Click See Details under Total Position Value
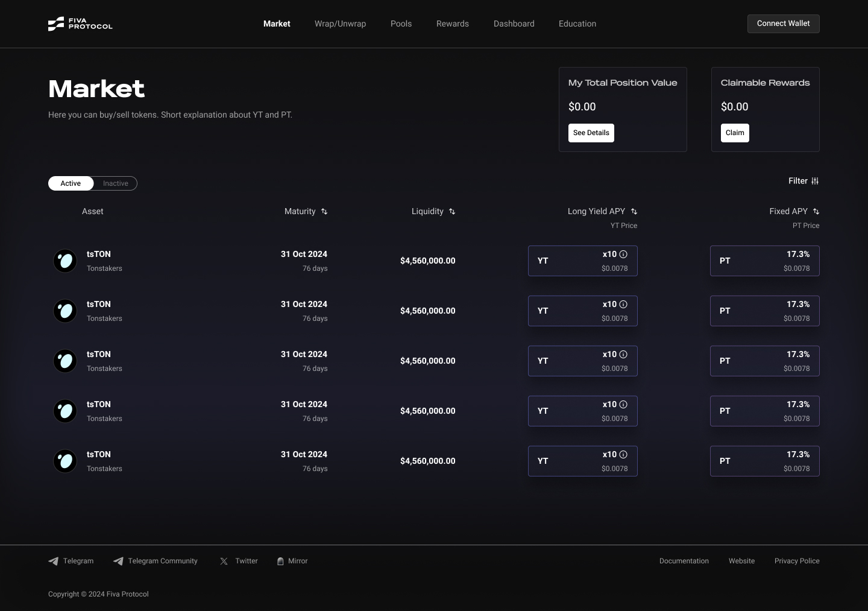Screen dimensions: 868x611 (591, 133)
